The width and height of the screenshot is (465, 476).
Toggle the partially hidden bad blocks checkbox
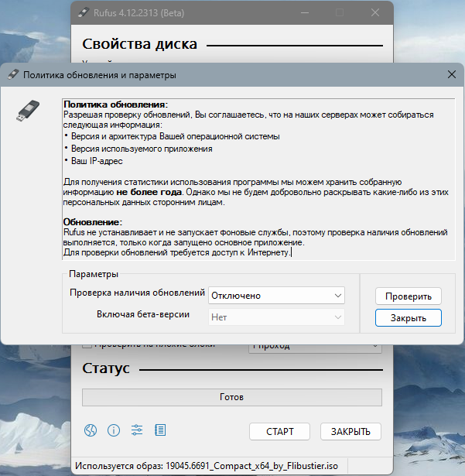point(87,346)
